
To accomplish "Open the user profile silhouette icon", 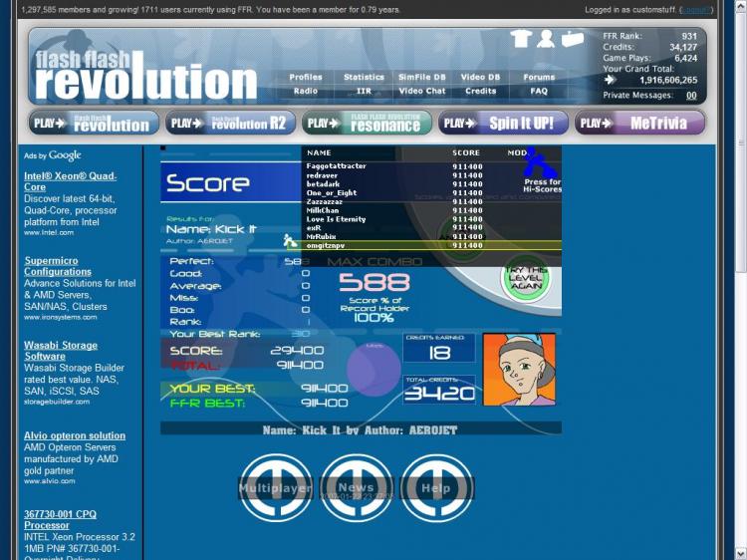I will coord(546,40).
